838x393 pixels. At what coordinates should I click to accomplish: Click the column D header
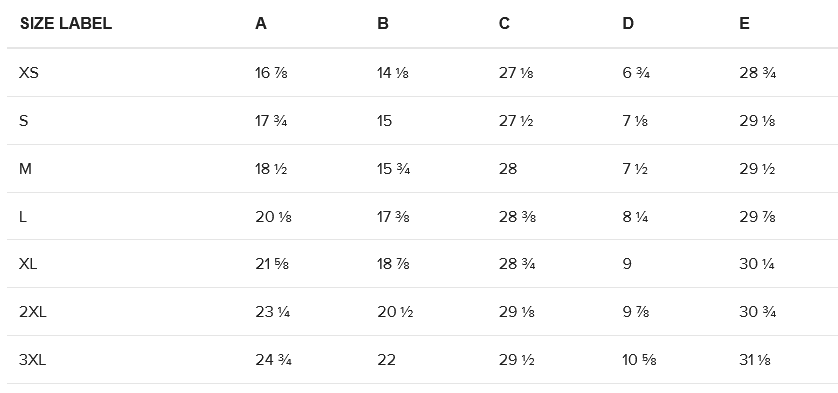(x=628, y=24)
